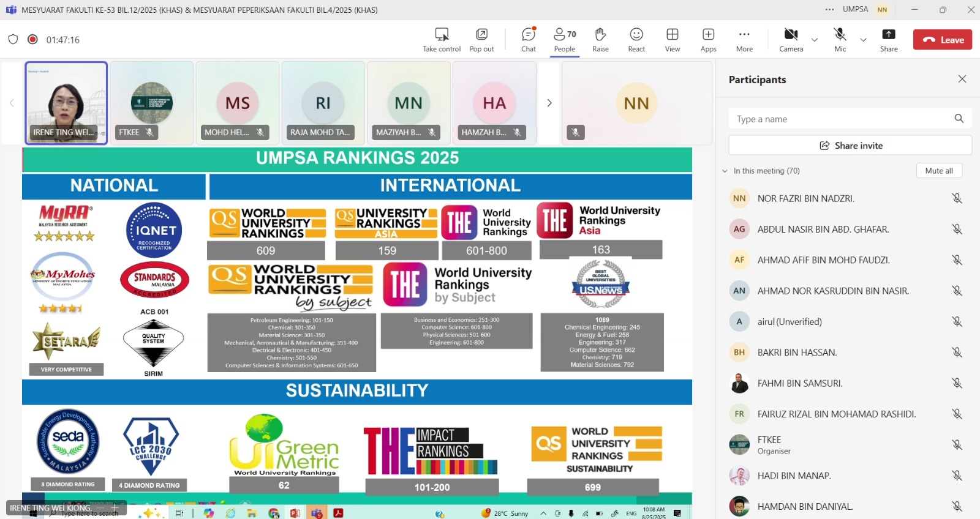Select the FTKEE participant tile

[x=152, y=103]
